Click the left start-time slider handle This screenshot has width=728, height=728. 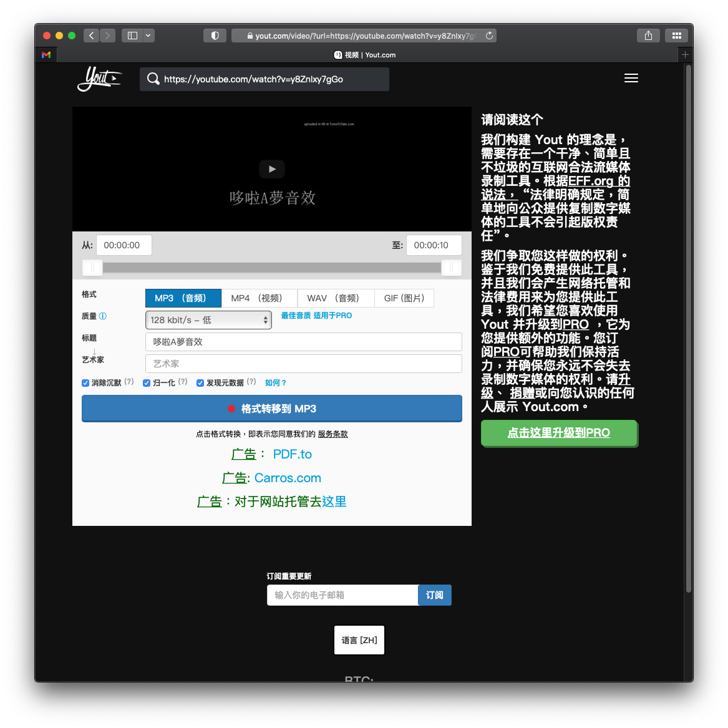(92, 268)
